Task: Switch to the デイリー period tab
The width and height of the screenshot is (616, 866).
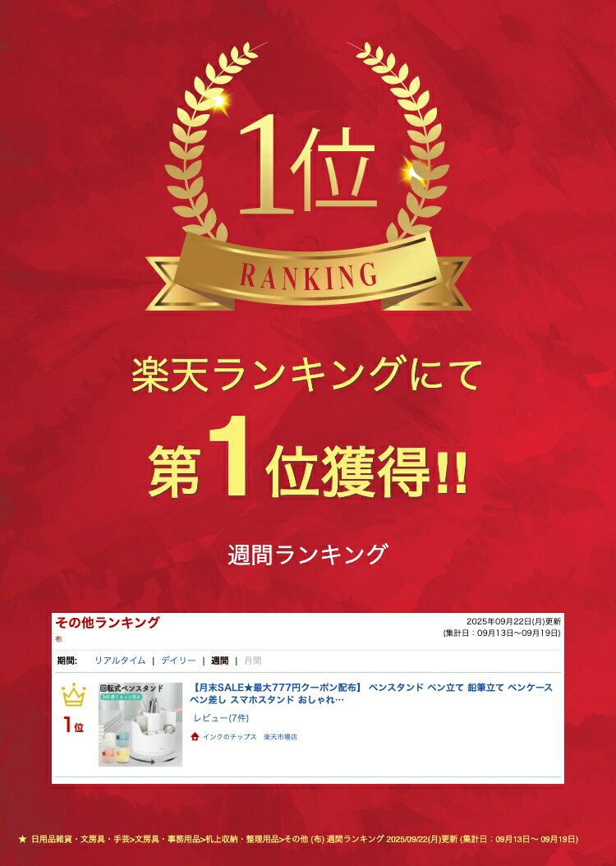Action: (x=178, y=661)
